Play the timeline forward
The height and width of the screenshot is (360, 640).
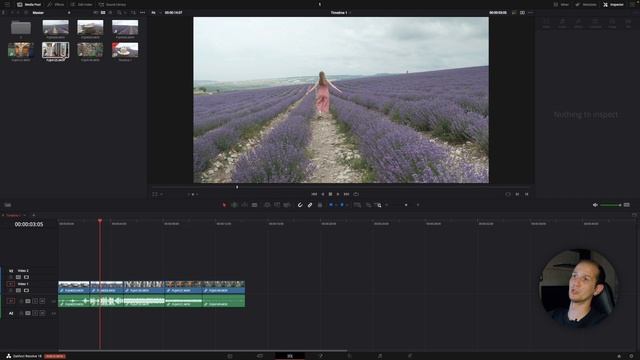point(338,194)
